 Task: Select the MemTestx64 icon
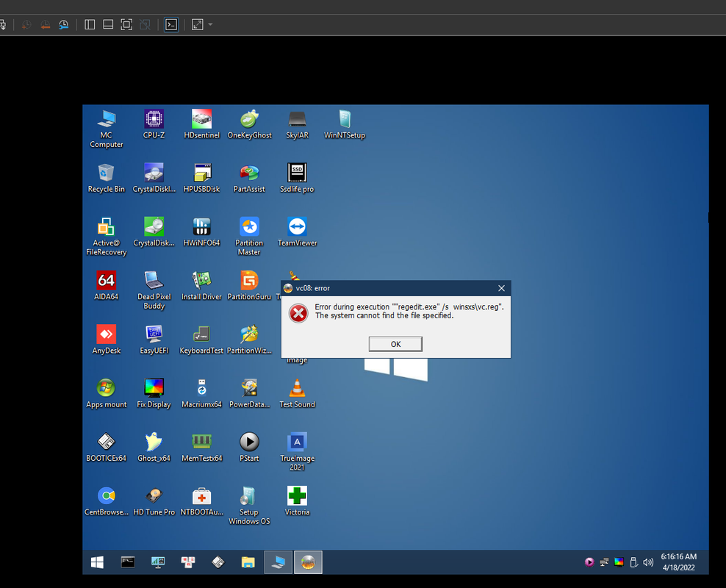(201, 447)
